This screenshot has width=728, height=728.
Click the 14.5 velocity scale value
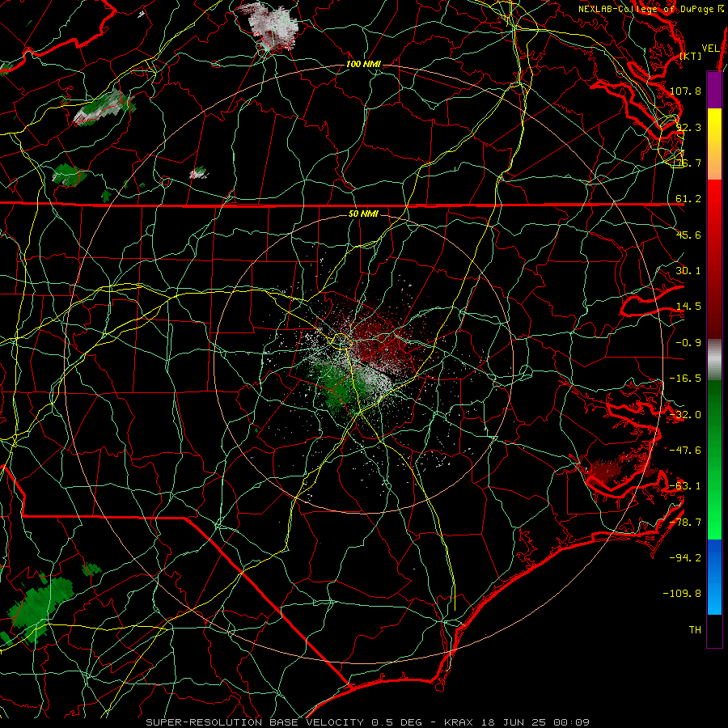click(x=688, y=307)
